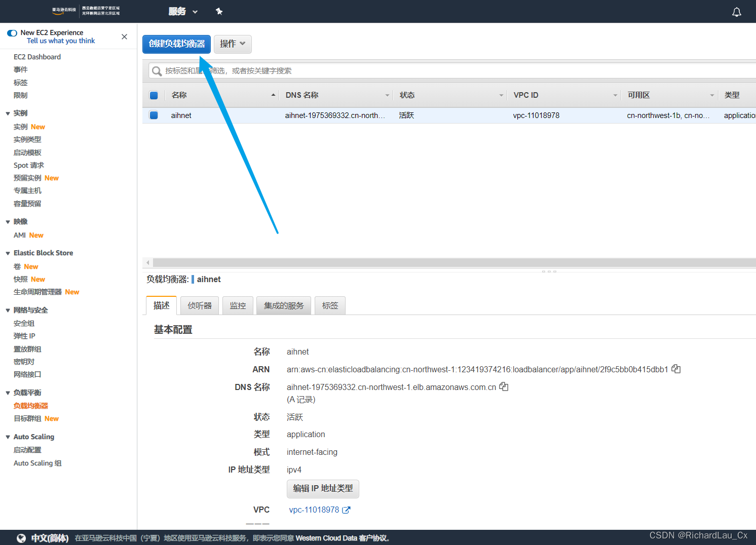The width and height of the screenshot is (756, 545).
Task: Click the load balancer search filter field
Action: click(x=452, y=71)
